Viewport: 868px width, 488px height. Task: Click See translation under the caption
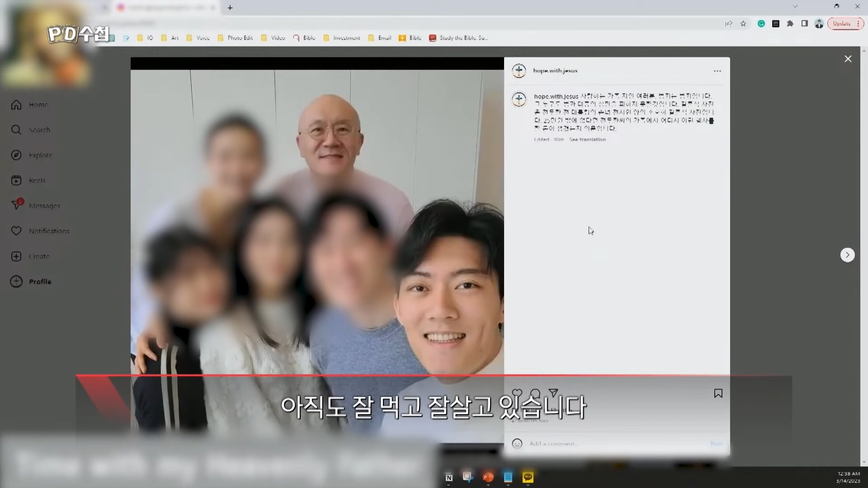click(x=587, y=140)
